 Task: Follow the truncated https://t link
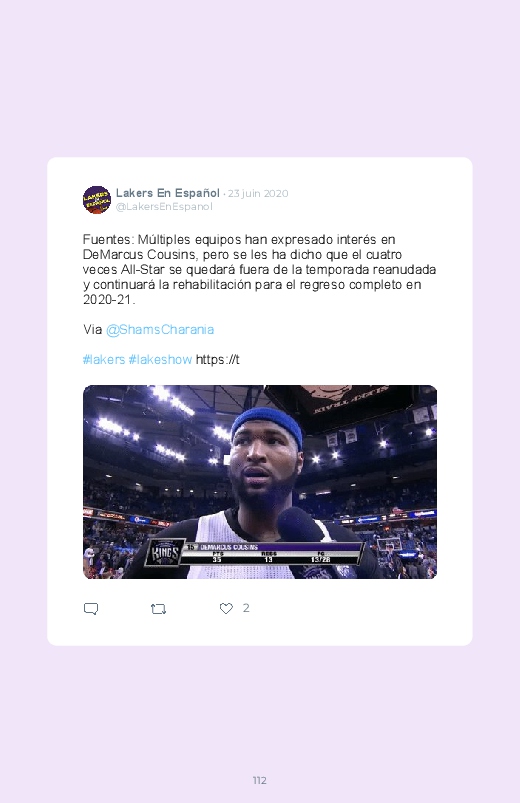pyautogui.click(x=218, y=360)
